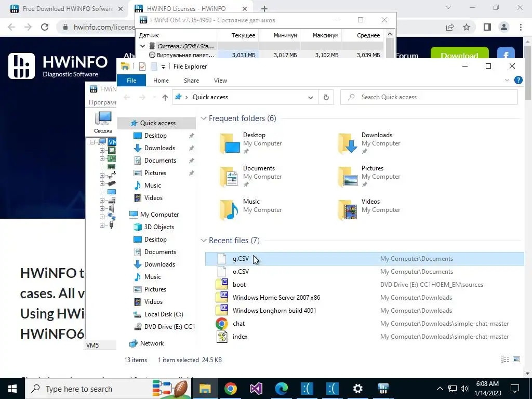Viewport: 532px width, 399px height.
Task: Open Chrome side panel
Action: click(487, 27)
